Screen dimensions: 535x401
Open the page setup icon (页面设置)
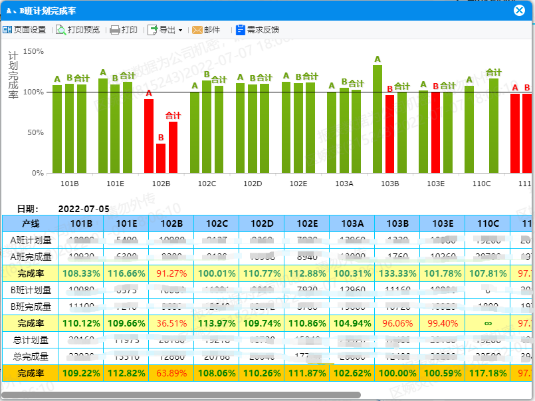[7, 30]
